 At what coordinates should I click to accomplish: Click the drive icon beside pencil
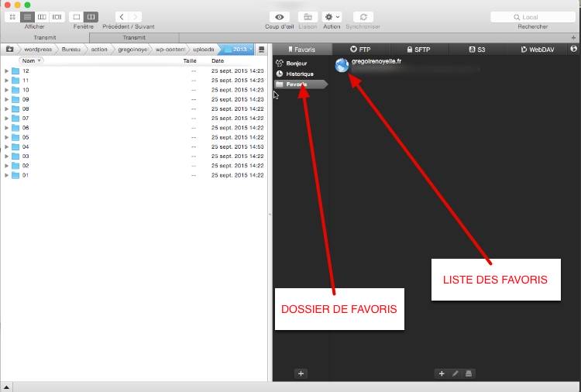[x=469, y=373]
